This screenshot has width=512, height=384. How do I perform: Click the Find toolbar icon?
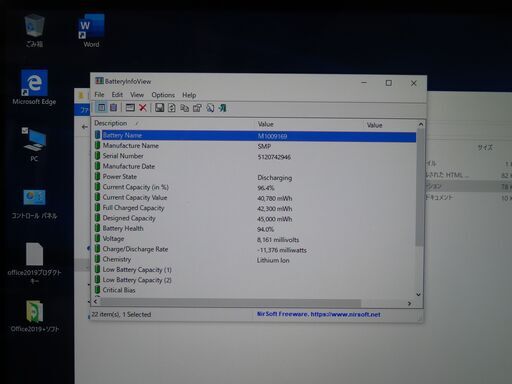[x=210, y=108]
